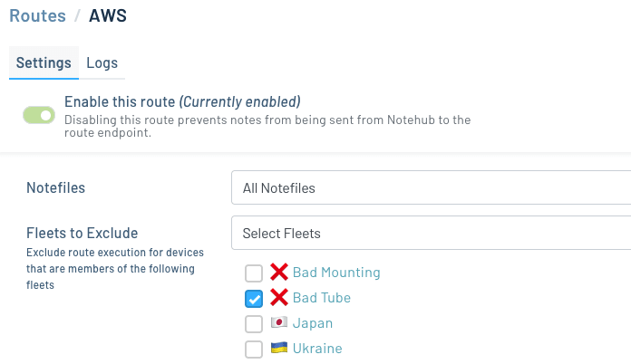Check the Japan fleet checkbox

click(x=254, y=324)
